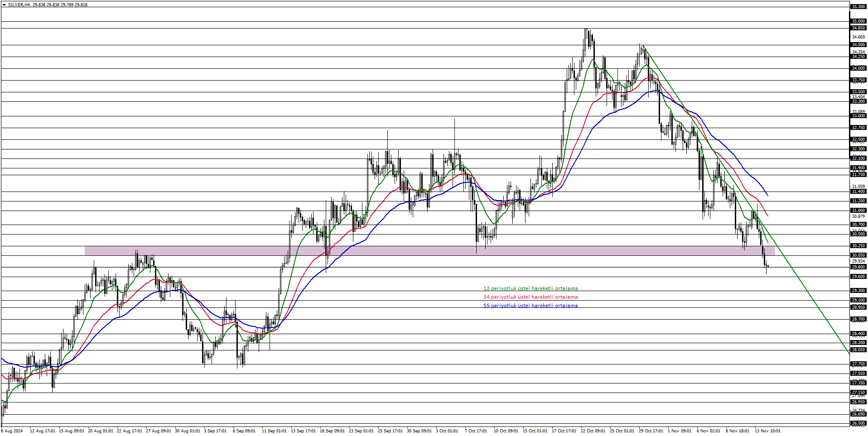
Task: Click the 26.950 price level label
Action: 858,402
